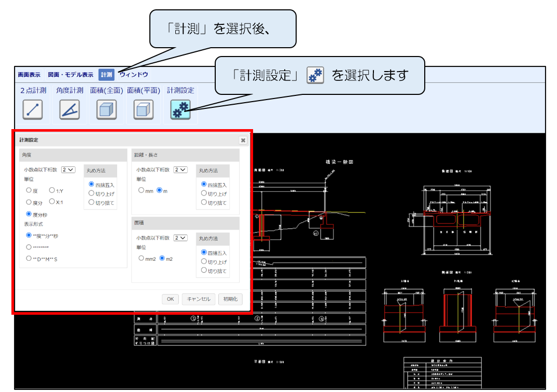Image resolution: width=557 pixels, height=392 pixels.
Task: Open decimal places dropdown for 角度
Action: pyautogui.click(x=68, y=170)
